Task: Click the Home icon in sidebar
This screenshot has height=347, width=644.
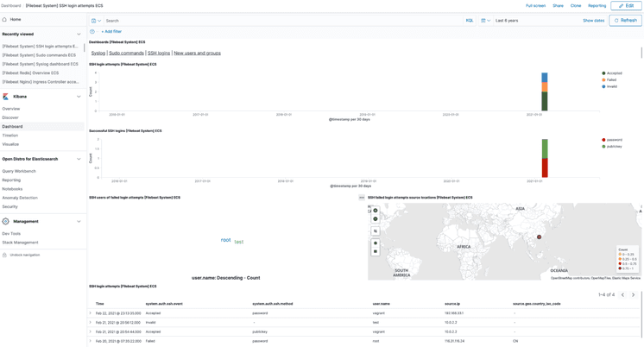Action: [x=5, y=19]
